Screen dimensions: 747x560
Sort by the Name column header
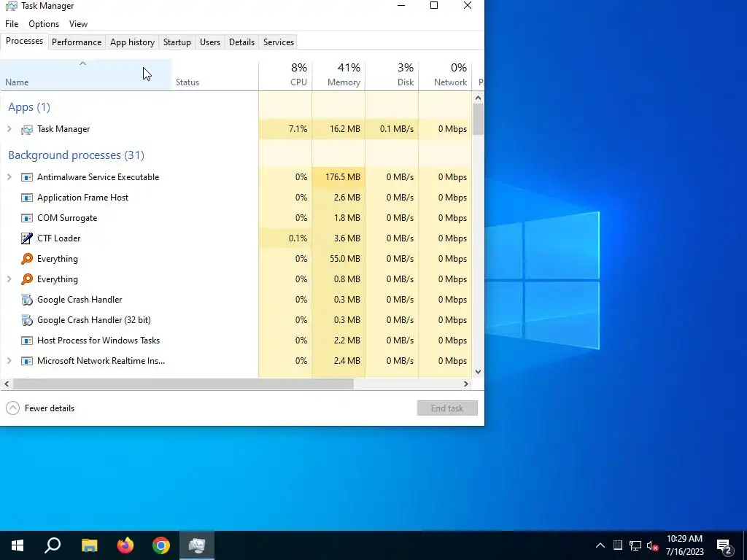(x=86, y=75)
